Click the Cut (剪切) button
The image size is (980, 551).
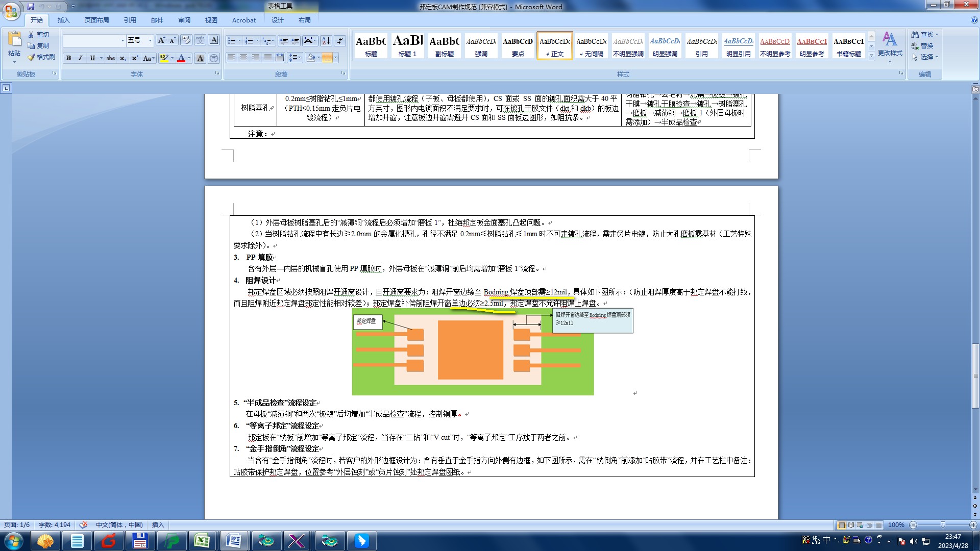click(x=39, y=35)
